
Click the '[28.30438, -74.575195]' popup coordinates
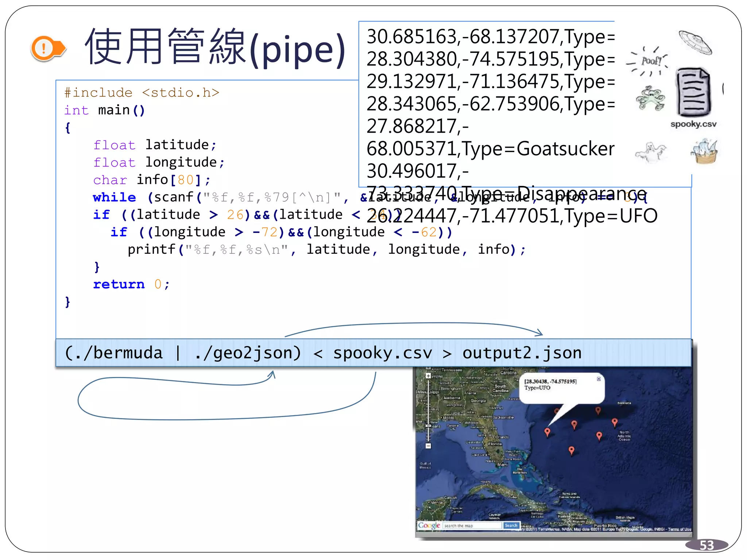[x=550, y=381]
